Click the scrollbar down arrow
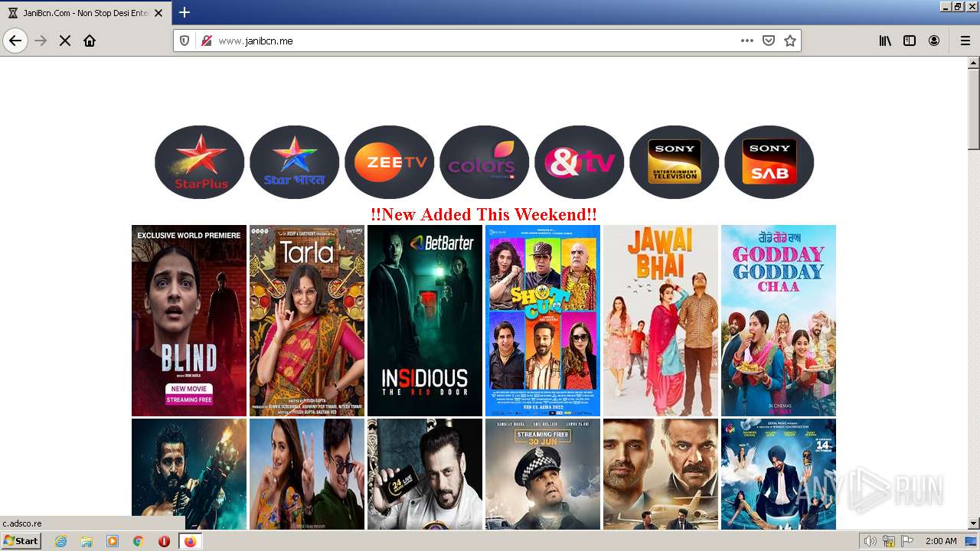Image resolution: width=980 pixels, height=551 pixels. [x=974, y=523]
